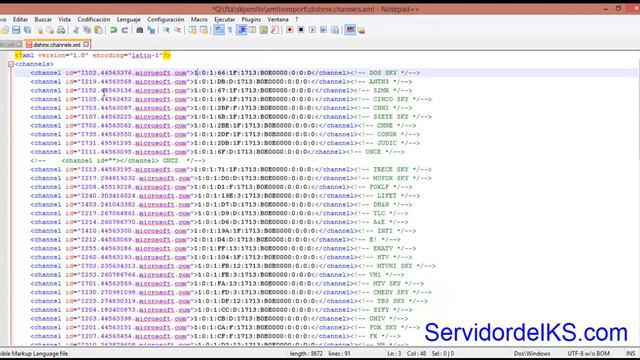Click Run Macro Multiple Times icon
Image resolution: width=640 pixels, height=360 pixels.
323,30
